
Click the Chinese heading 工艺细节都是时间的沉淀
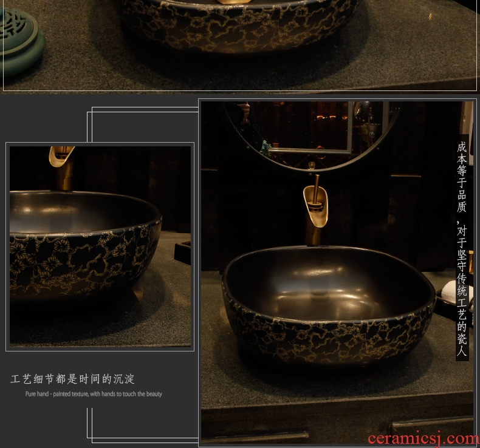click(x=73, y=379)
